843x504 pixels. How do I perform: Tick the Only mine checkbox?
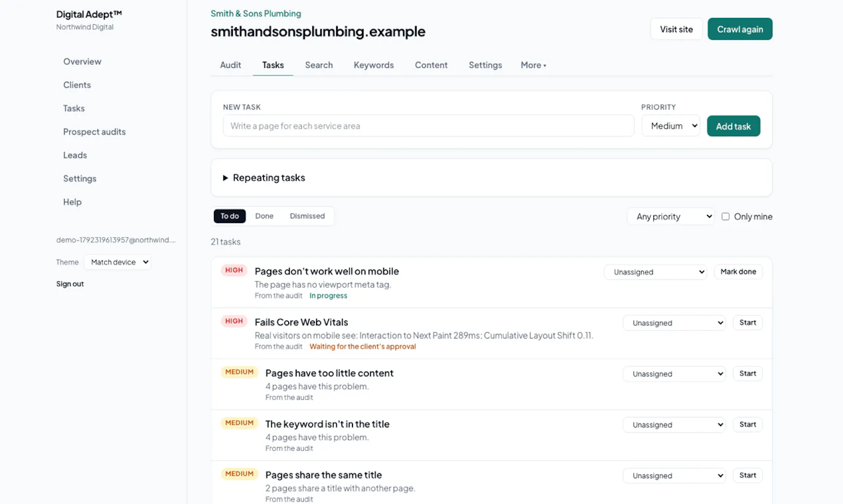(726, 216)
